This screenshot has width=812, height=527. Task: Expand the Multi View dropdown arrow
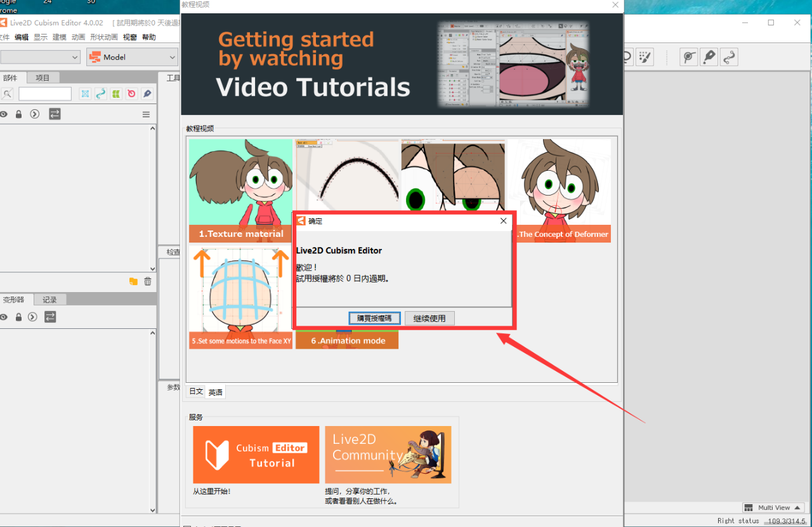tap(797, 508)
